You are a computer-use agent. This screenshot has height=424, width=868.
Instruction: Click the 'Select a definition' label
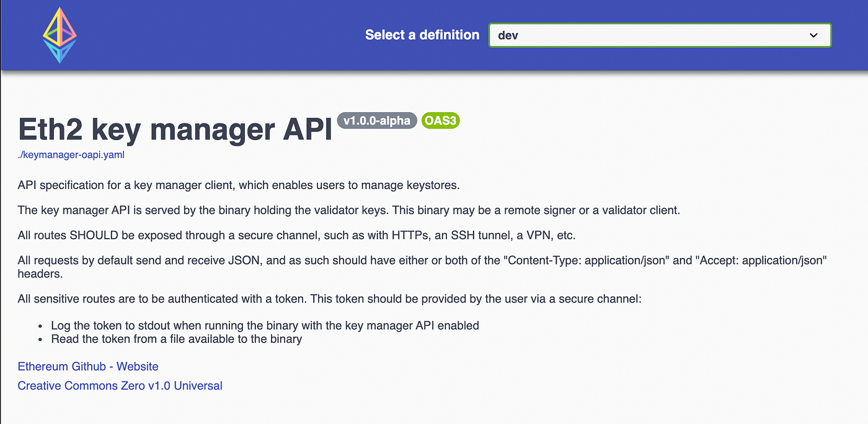pyautogui.click(x=422, y=35)
